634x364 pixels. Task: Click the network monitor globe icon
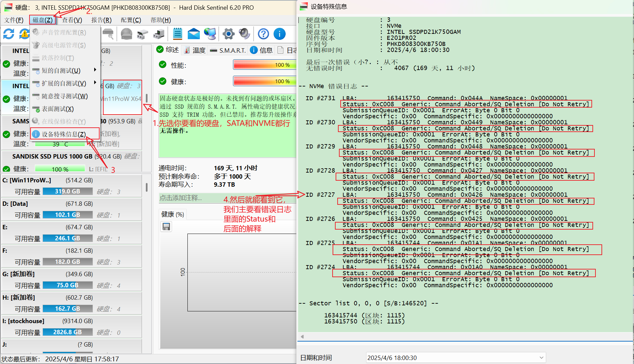pos(210,34)
